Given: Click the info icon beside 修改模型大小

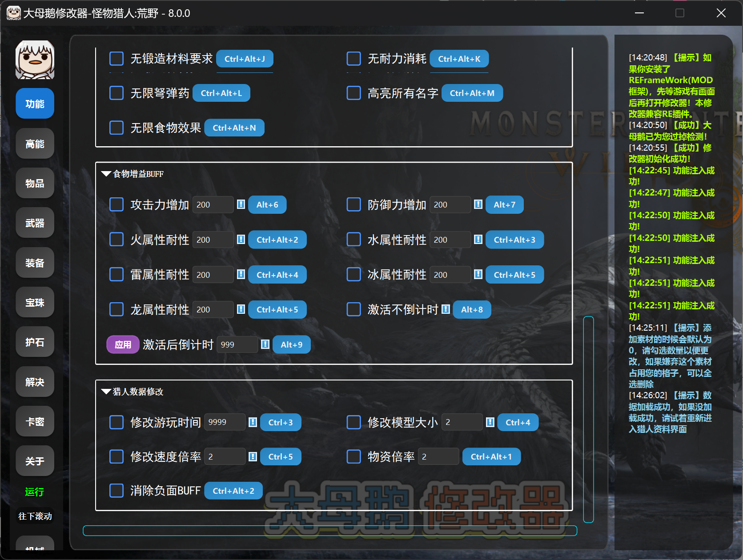Looking at the screenshot, I should (490, 422).
